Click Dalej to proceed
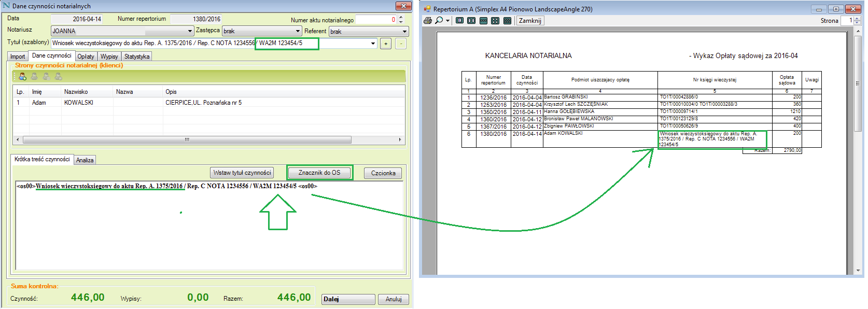The image size is (868, 309). point(348,299)
